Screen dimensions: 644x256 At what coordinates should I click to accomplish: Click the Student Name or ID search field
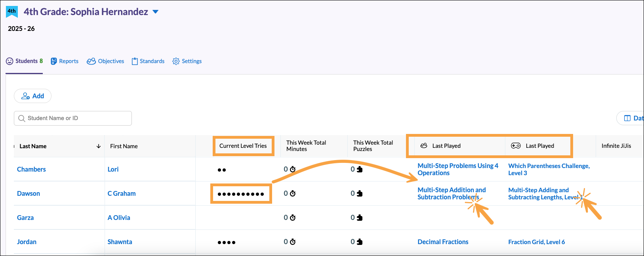click(73, 118)
